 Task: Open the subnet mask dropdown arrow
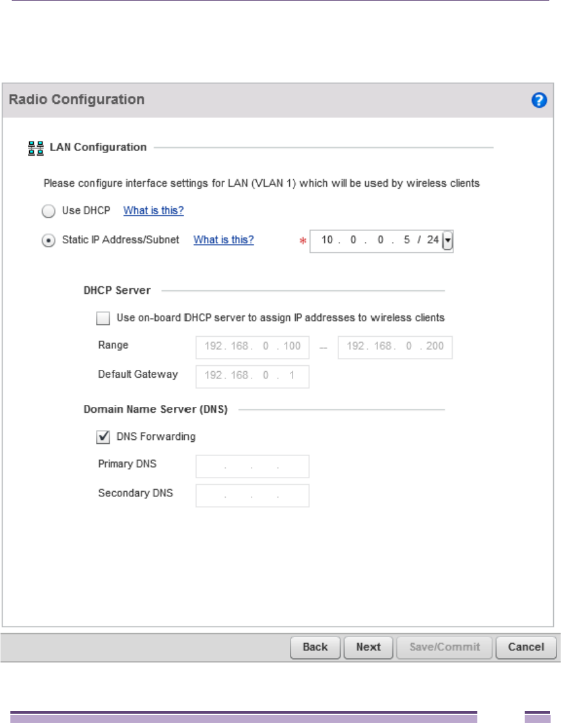448,241
